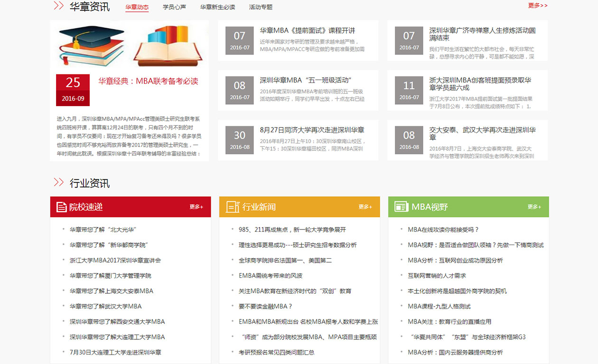Open 华章带您了解上海交大安泰MBA

[x=112, y=291]
